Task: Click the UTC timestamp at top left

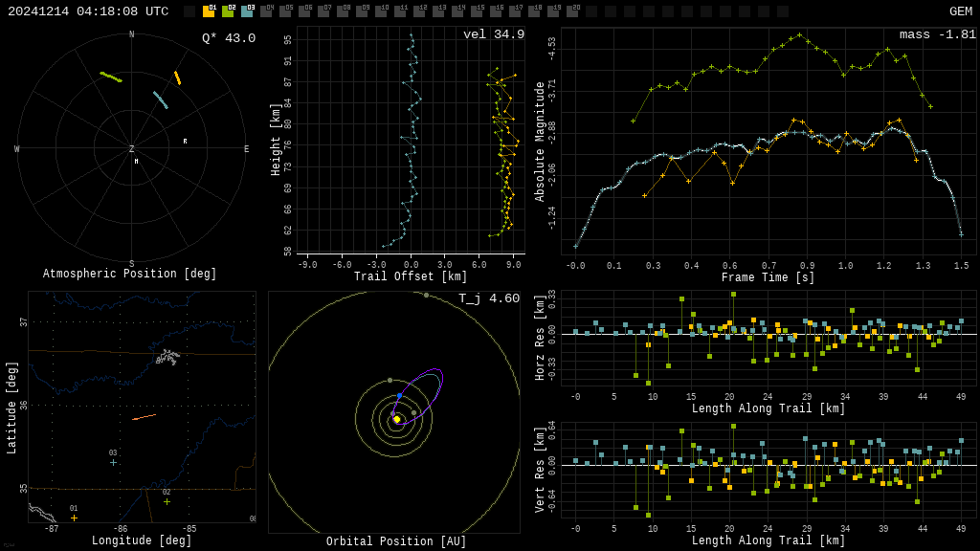Action: tap(88, 11)
